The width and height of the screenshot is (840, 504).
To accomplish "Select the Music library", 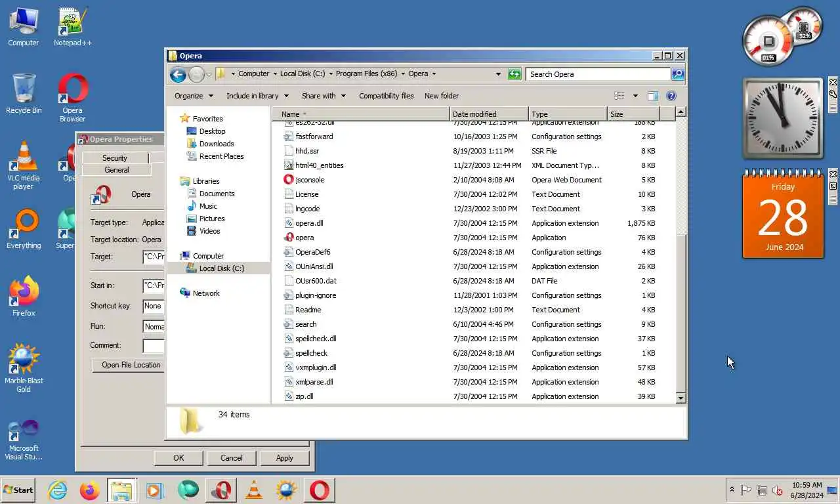I will point(208,206).
